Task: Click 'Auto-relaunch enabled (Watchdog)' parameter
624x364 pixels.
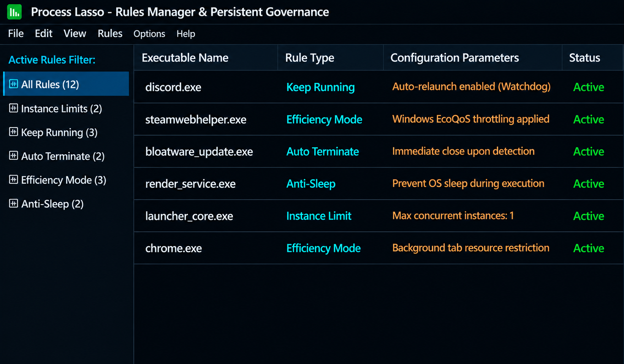Action: click(471, 87)
